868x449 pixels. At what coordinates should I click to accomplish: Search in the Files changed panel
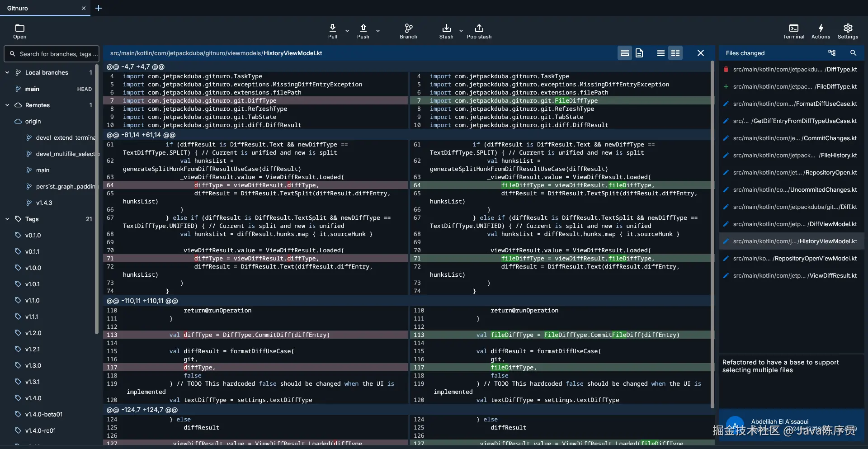(x=853, y=53)
